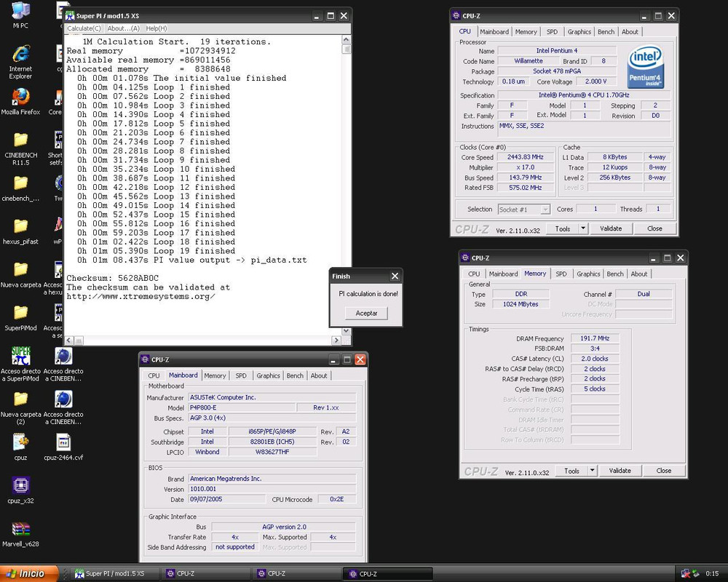Open About tab in Mainboard window

pyautogui.click(x=319, y=375)
